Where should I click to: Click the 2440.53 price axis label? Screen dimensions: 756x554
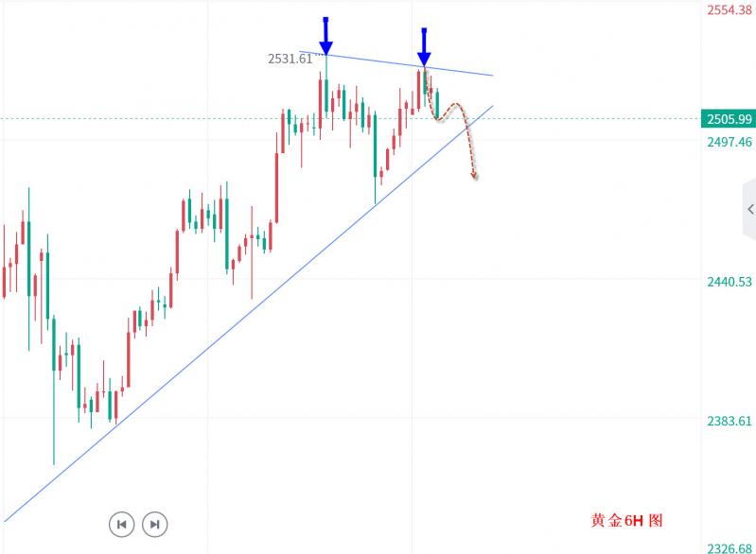(728, 282)
